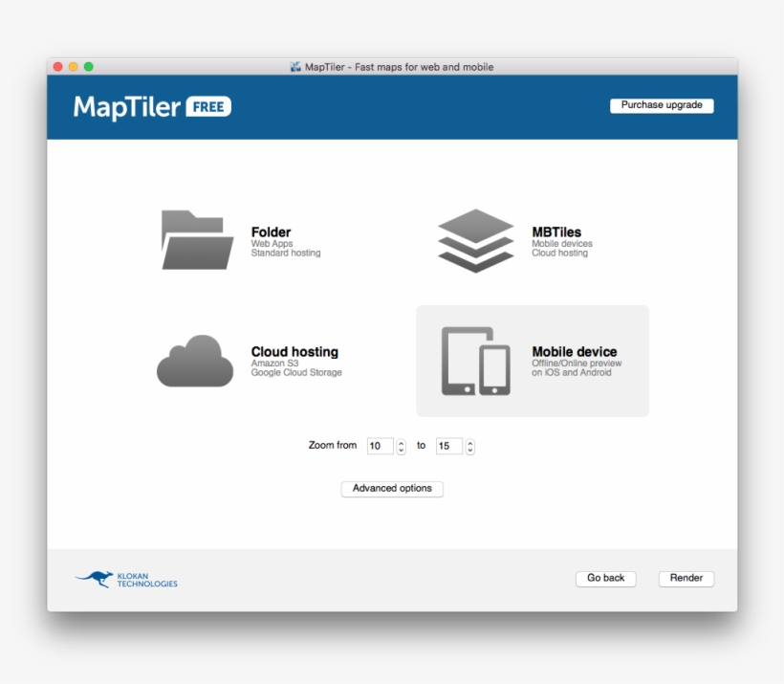Viewport: 784px width, 684px height.
Task: Select the Mobile device tablet icon
Action: tap(475, 361)
